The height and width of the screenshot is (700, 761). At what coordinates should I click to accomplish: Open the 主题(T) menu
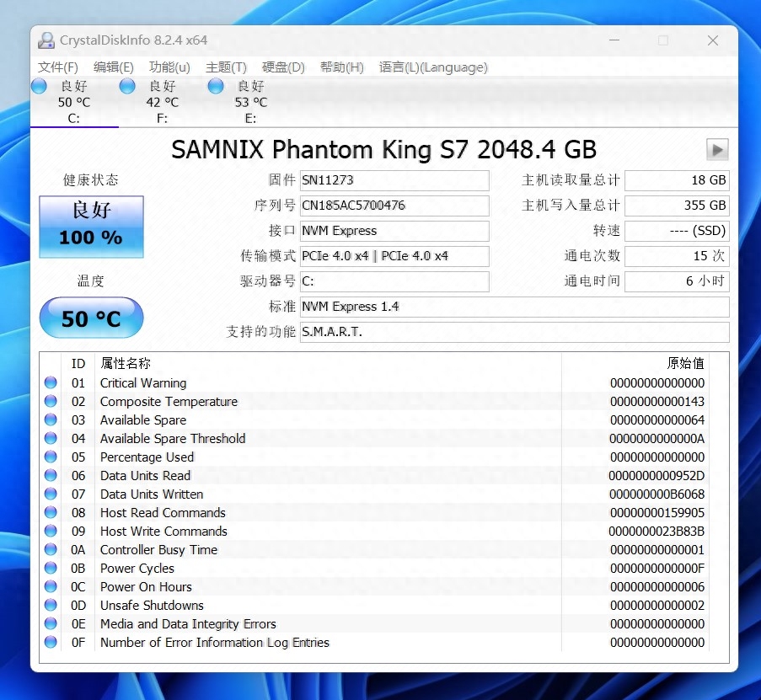[226, 67]
